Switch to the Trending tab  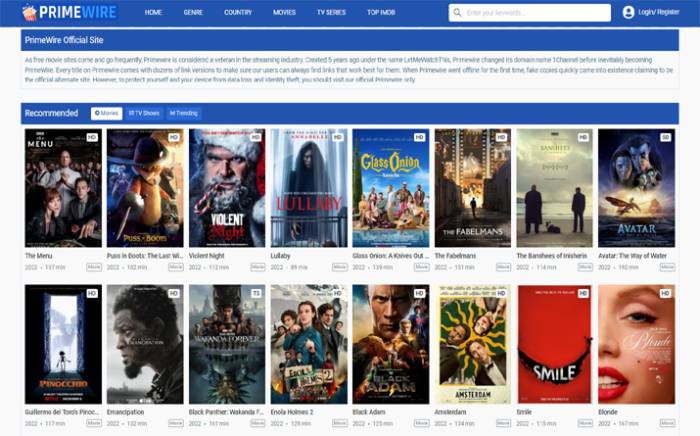pyautogui.click(x=184, y=113)
